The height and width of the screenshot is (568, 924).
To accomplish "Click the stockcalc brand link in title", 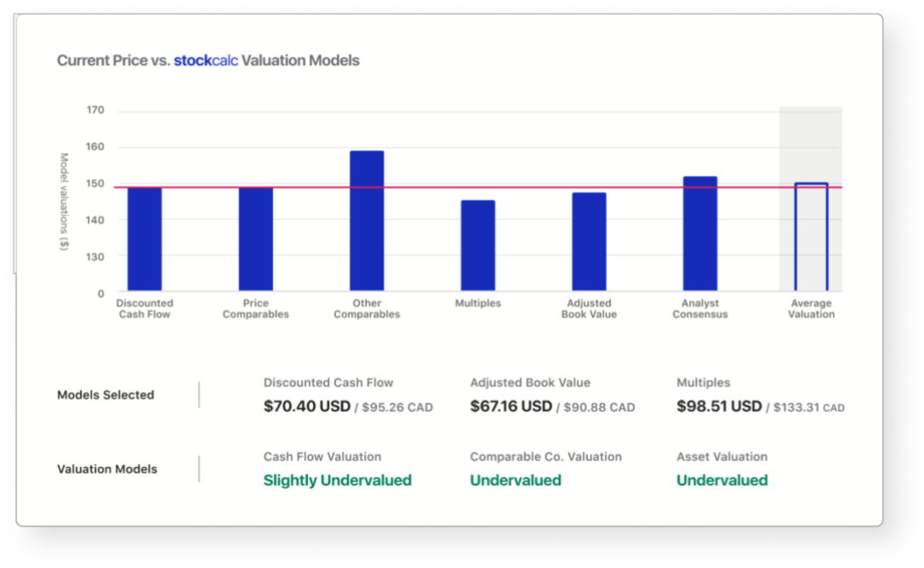I will [x=206, y=61].
